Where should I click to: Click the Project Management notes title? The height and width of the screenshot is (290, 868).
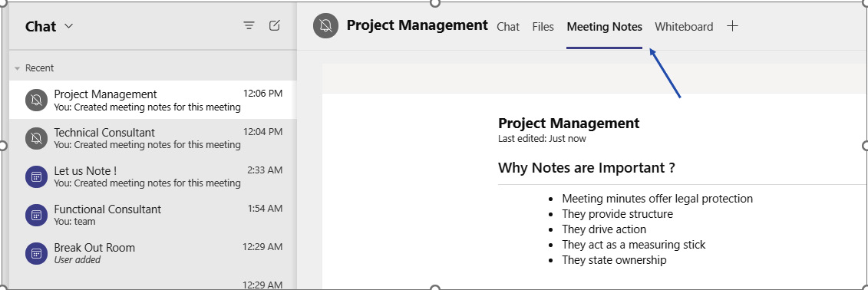pyautogui.click(x=569, y=123)
